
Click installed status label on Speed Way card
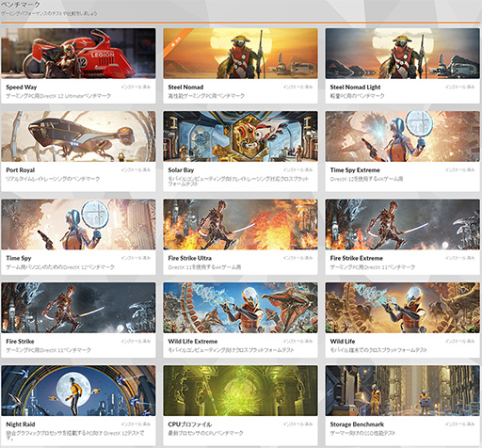point(136,87)
